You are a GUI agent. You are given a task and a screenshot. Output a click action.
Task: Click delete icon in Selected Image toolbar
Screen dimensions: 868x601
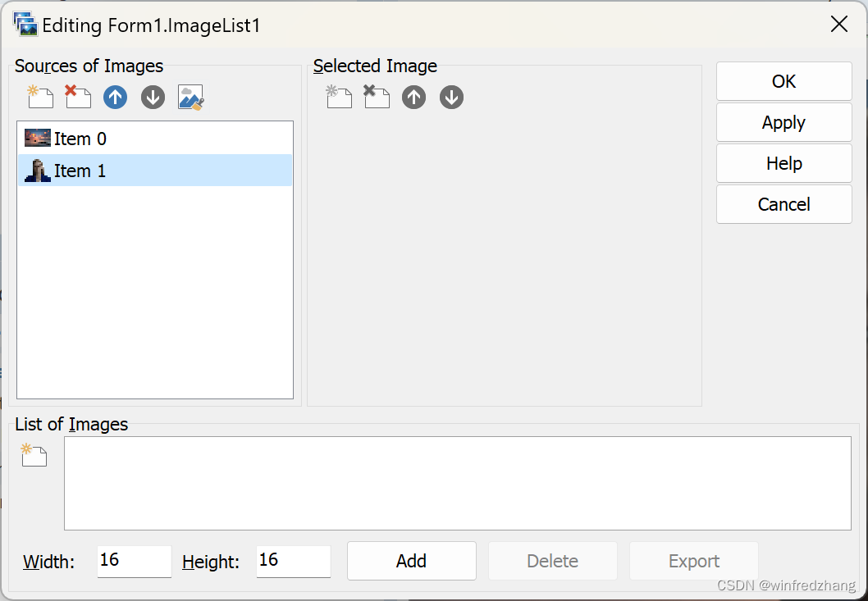[x=377, y=98]
